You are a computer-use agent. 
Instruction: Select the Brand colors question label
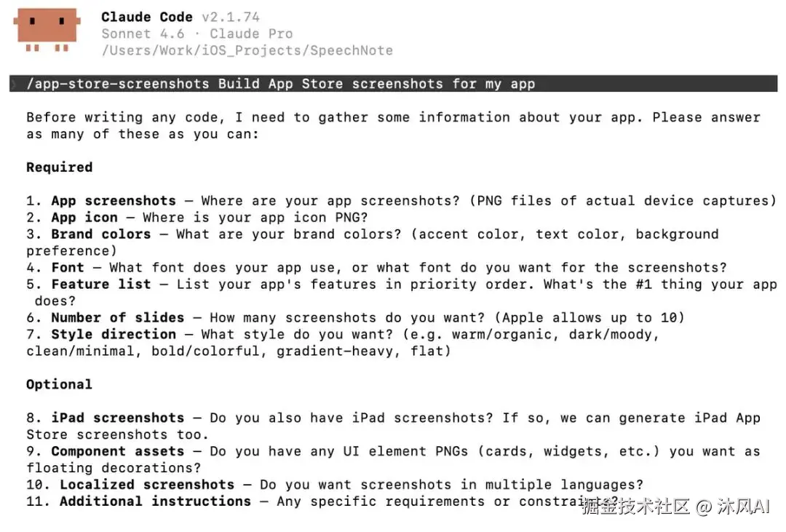100,234
